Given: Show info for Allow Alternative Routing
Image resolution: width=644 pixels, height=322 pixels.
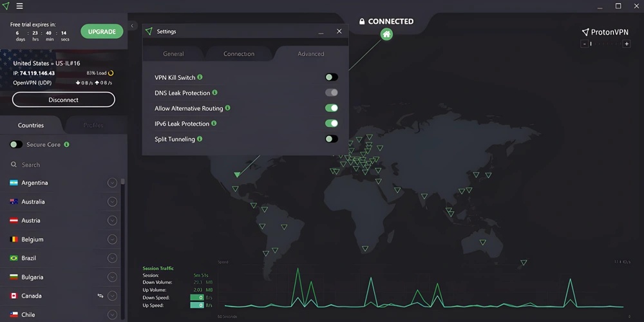Looking at the screenshot, I should [x=227, y=108].
